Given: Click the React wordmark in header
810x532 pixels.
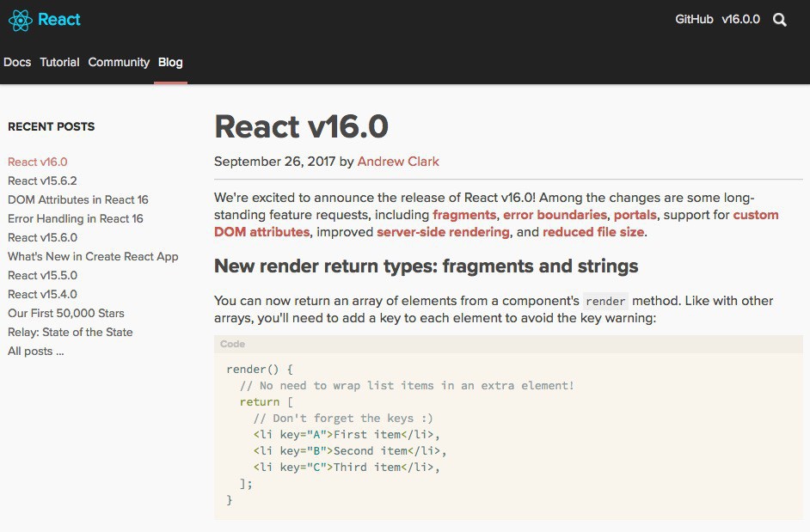Looking at the screenshot, I should pos(58,20).
